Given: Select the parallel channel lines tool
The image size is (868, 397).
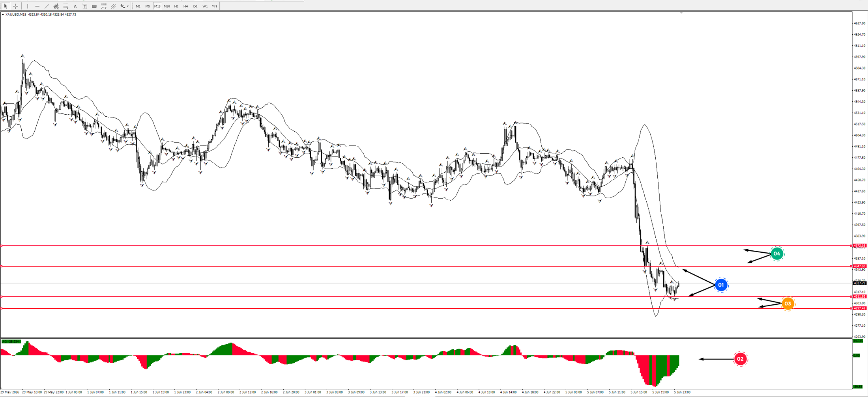Looking at the screenshot, I should click(113, 6).
